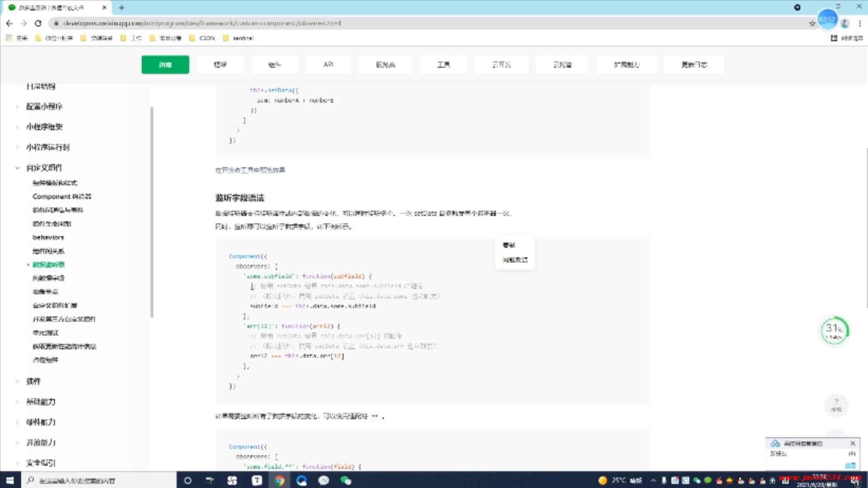This screenshot has width=868, height=488.
Task: Switch to the 框架 navigation tab
Action: (x=220, y=65)
